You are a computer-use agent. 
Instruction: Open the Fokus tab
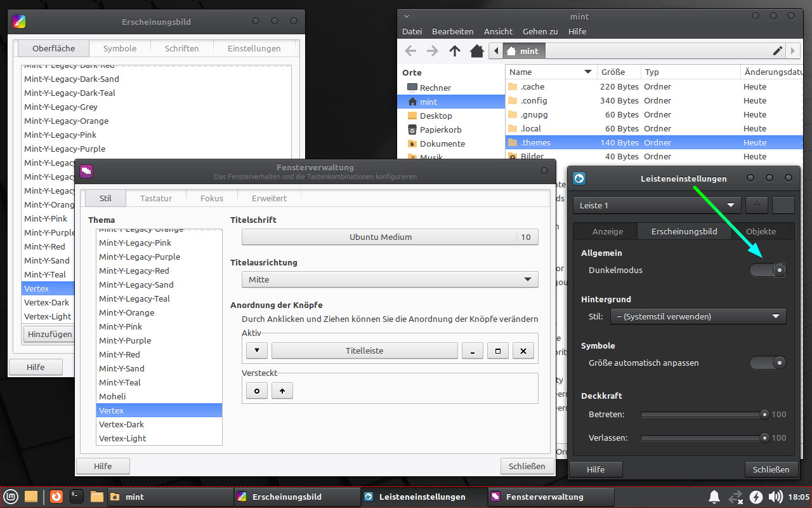tap(212, 198)
